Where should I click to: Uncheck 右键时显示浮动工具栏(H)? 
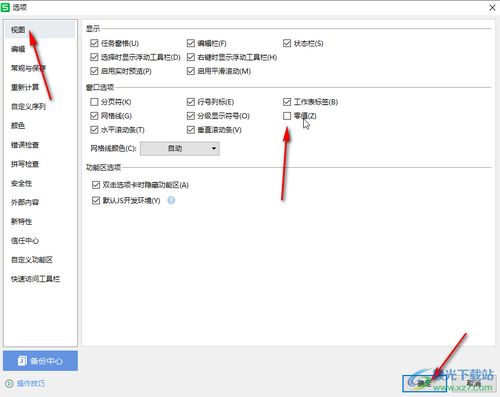point(191,57)
